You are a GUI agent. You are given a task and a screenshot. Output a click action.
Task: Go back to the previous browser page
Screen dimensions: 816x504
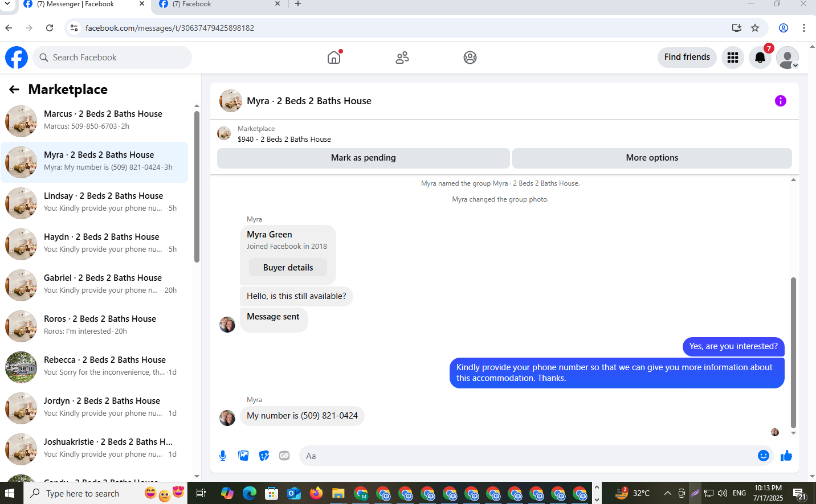point(9,28)
